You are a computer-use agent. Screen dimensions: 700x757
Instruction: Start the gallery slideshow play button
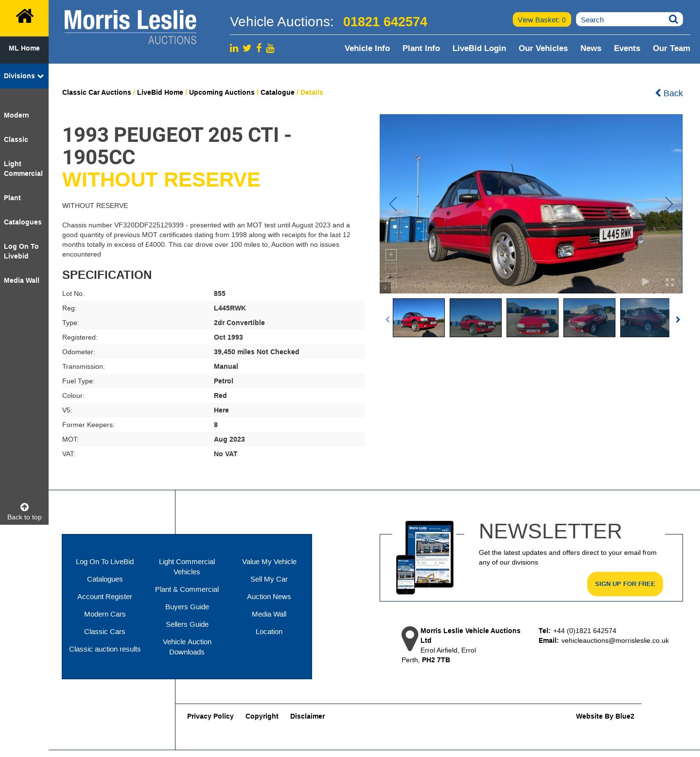tap(645, 282)
